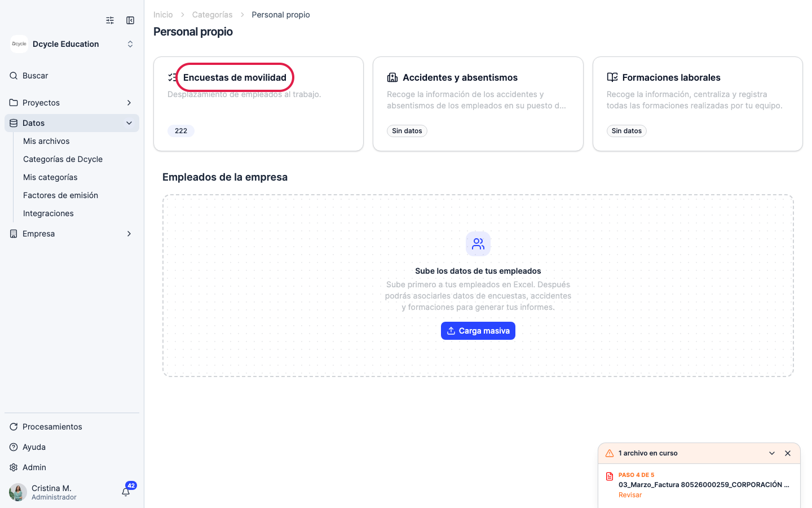The image size is (812, 508).
Task: Open the sidebar filter settings icon
Action: pos(110,20)
